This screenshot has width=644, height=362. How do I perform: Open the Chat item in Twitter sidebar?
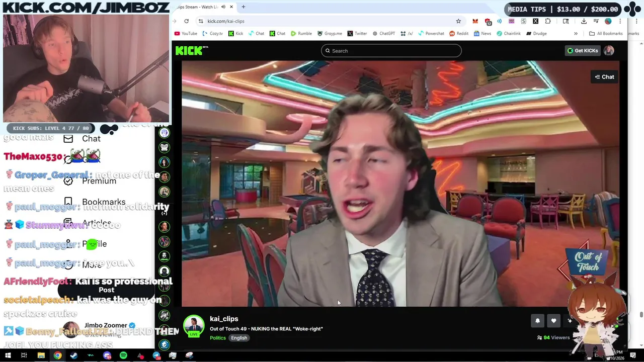point(83,139)
